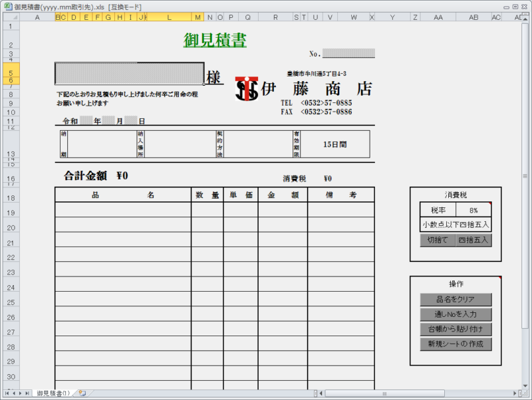Click the 操作 panel heading cell

click(x=456, y=284)
